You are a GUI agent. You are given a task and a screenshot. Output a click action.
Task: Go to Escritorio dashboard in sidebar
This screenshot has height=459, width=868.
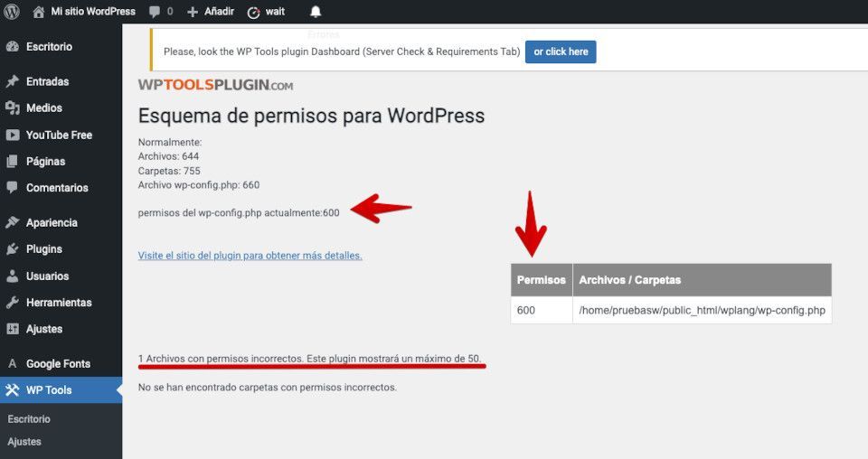49,47
